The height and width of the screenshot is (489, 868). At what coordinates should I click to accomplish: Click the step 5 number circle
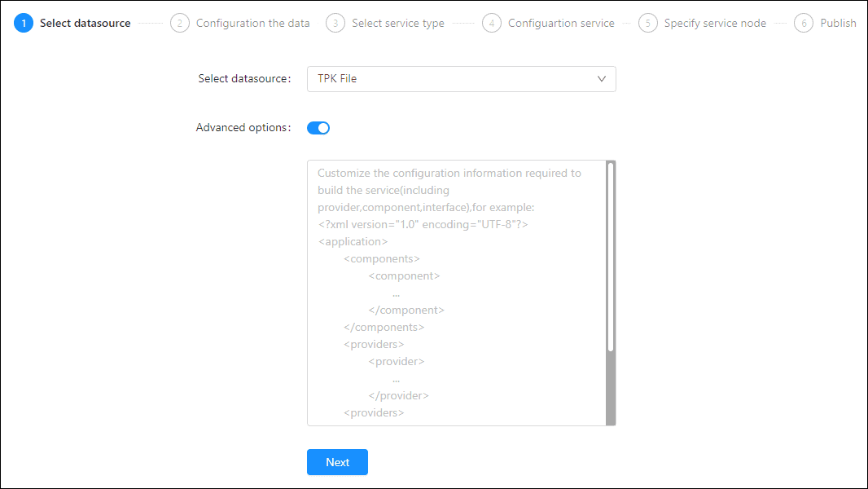[647, 23]
